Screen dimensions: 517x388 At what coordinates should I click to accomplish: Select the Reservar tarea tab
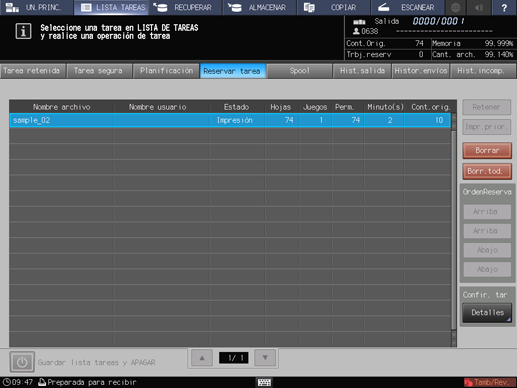coord(233,71)
